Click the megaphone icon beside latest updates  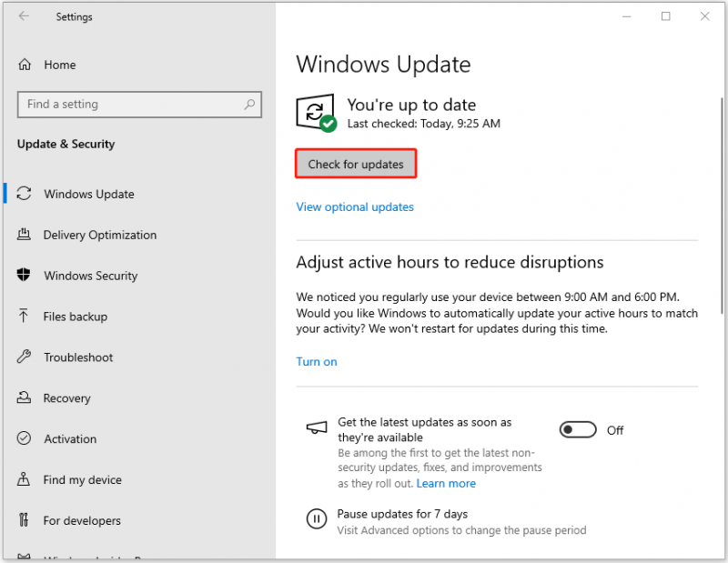pos(317,427)
